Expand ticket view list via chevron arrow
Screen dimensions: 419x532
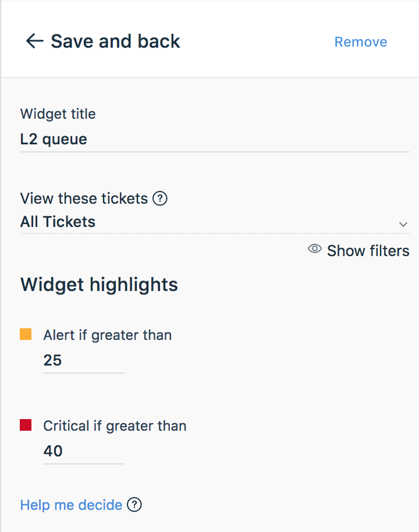coord(403,224)
